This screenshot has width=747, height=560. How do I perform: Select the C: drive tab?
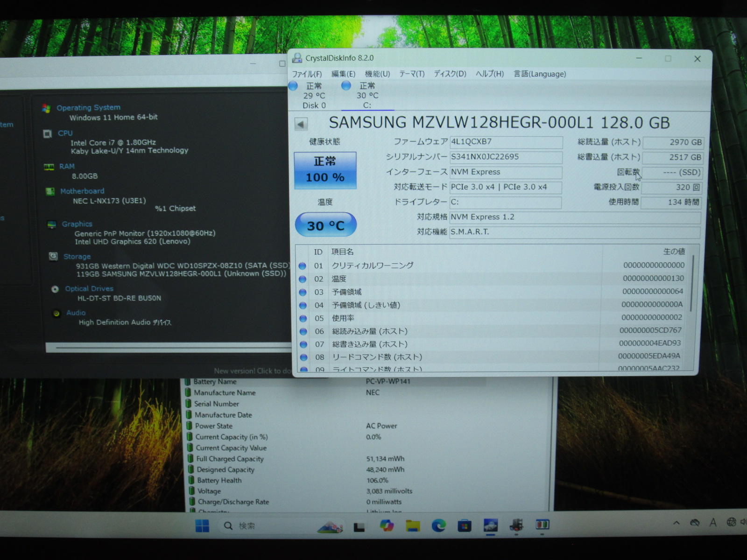(366, 96)
